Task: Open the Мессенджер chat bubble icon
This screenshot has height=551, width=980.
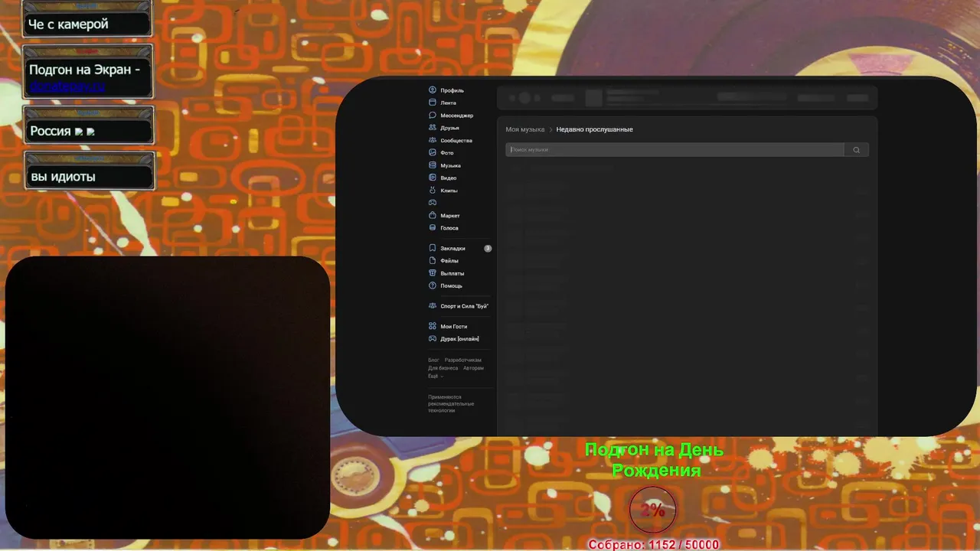Action: click(x=433, y=116)
